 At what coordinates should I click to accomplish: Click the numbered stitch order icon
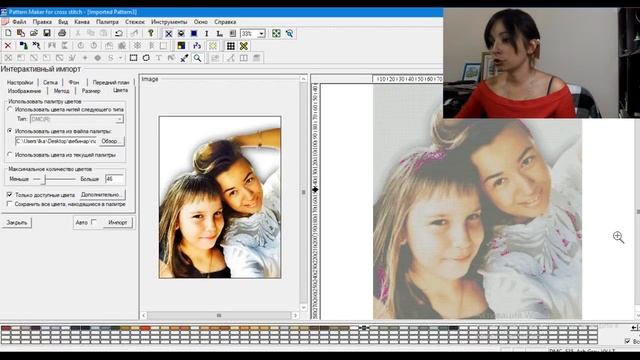click(197, 46)
